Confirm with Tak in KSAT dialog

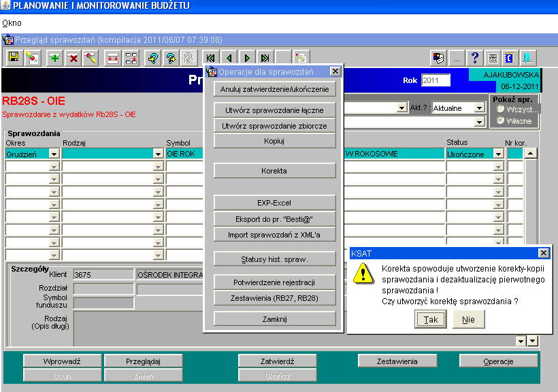[431, 319]
